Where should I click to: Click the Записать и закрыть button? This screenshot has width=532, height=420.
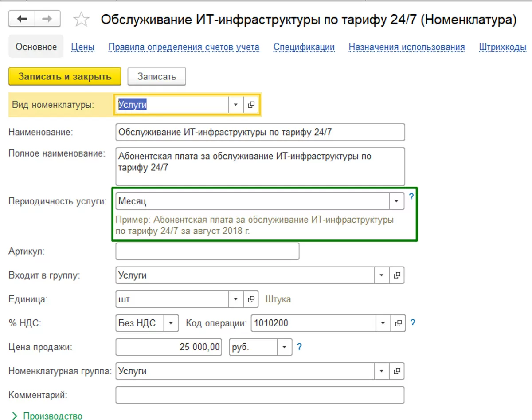65,76
